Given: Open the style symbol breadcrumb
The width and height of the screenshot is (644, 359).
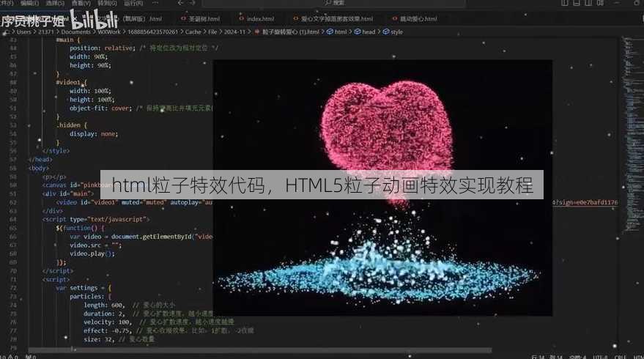Looking at the screenshot, I should [x=393, y=32].
